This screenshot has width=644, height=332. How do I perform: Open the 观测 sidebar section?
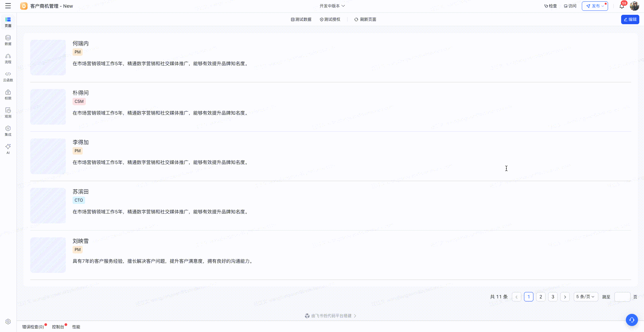click(x=8, y=113)
